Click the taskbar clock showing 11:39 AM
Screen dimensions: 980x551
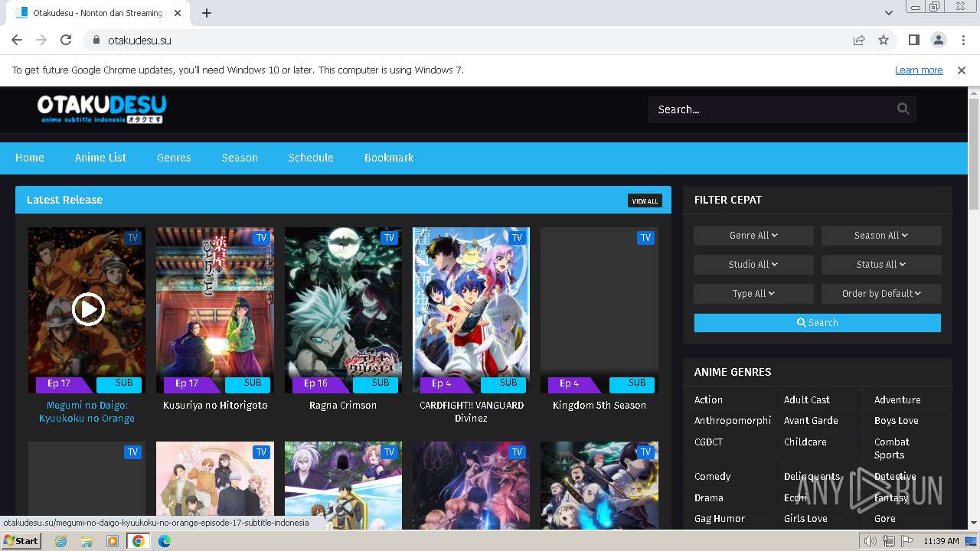point(941,541)
